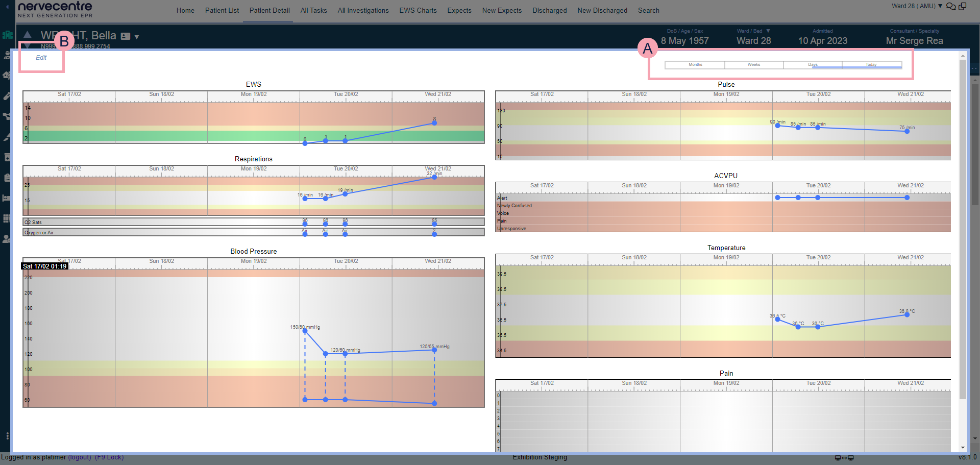Click the vertical scrollbar down arrow
The image size is (980, 465).
coord(963,448)
